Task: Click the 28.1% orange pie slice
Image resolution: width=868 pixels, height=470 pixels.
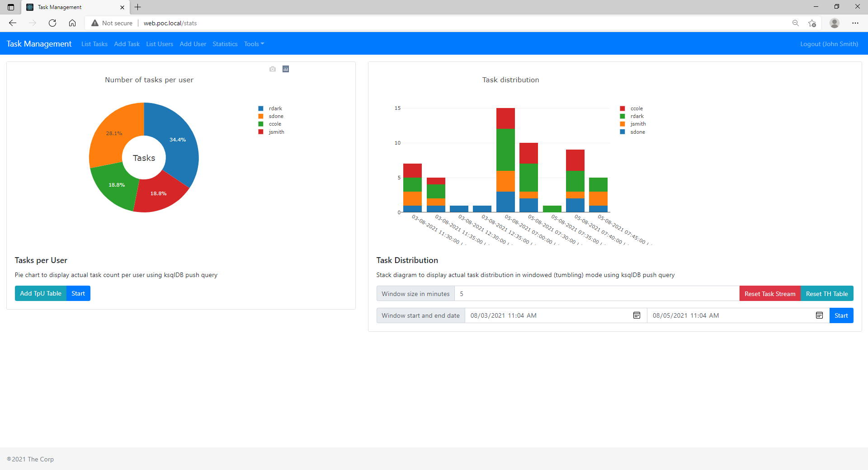Action: [114, 133]
